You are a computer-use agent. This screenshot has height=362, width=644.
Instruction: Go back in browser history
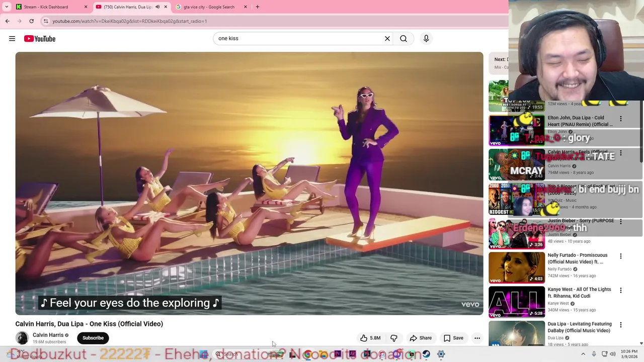(x=7, y=21)
